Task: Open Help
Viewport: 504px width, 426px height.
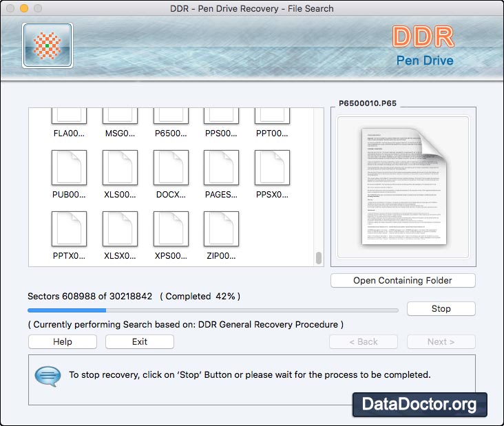Action: click(x=63, y=342)
